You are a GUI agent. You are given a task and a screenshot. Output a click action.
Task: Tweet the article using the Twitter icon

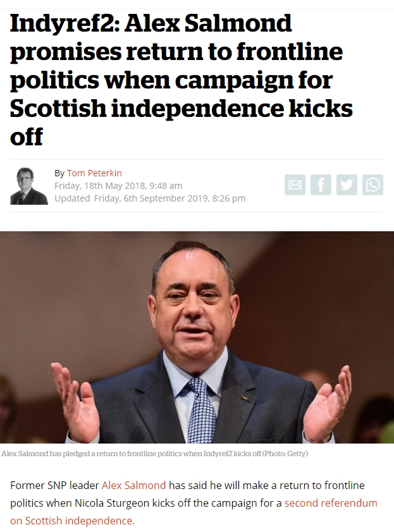click(x=347, y=185)
